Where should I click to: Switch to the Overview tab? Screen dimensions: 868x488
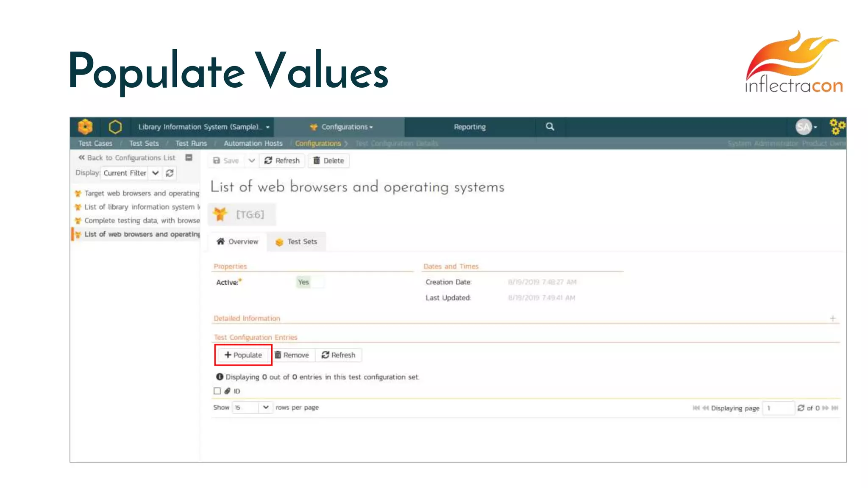pyautogui.click(x=237, y=241)
